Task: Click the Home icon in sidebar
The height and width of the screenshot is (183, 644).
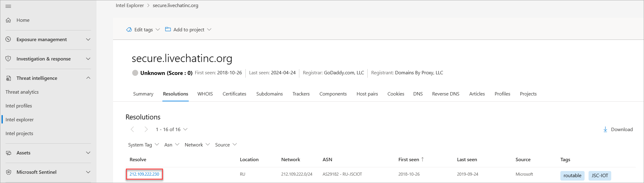Action: pos(8,20)
